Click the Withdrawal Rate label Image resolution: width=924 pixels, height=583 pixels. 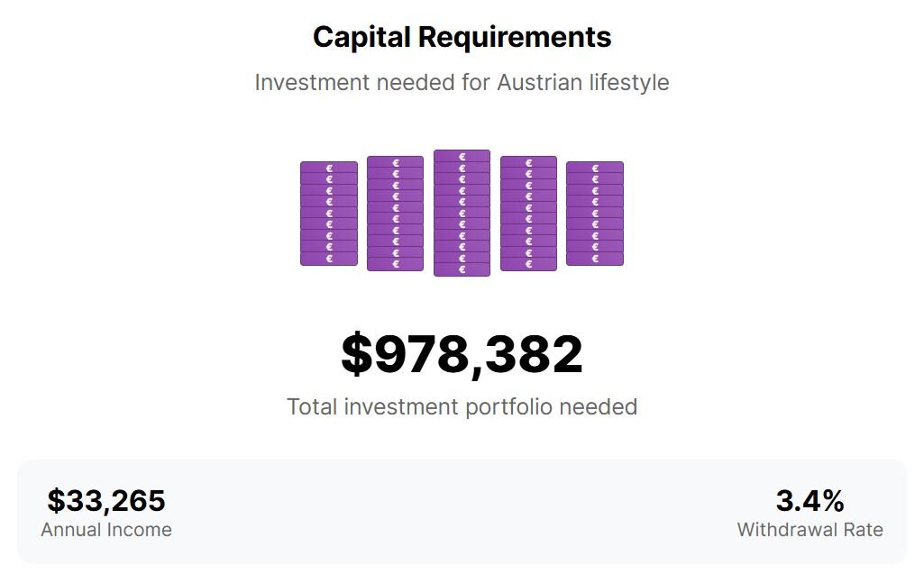[x=810, y=530]
